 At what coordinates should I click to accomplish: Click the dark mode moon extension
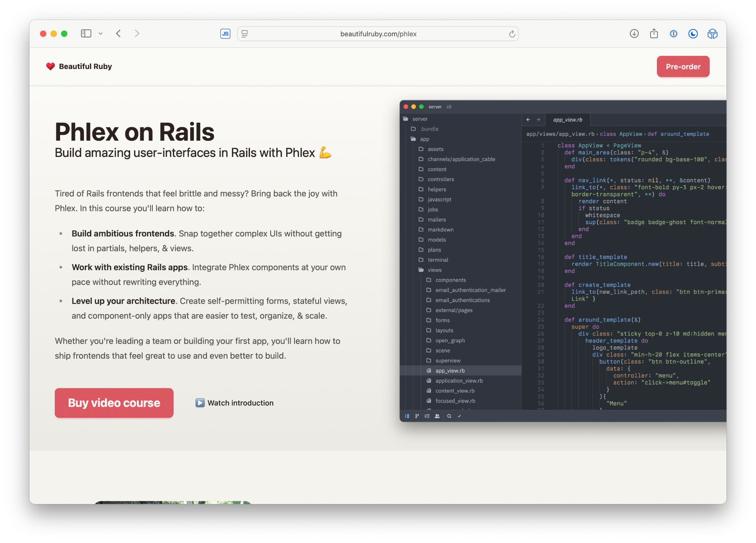[x=692, y=34]
